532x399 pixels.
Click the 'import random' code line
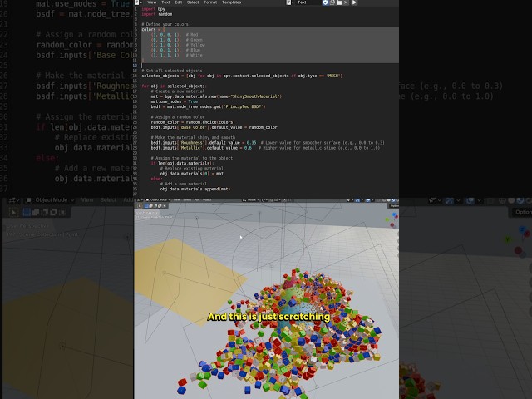[157, 14]
